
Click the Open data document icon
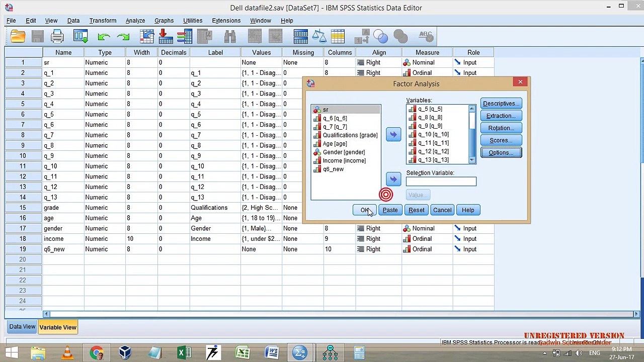coord(18,36)
